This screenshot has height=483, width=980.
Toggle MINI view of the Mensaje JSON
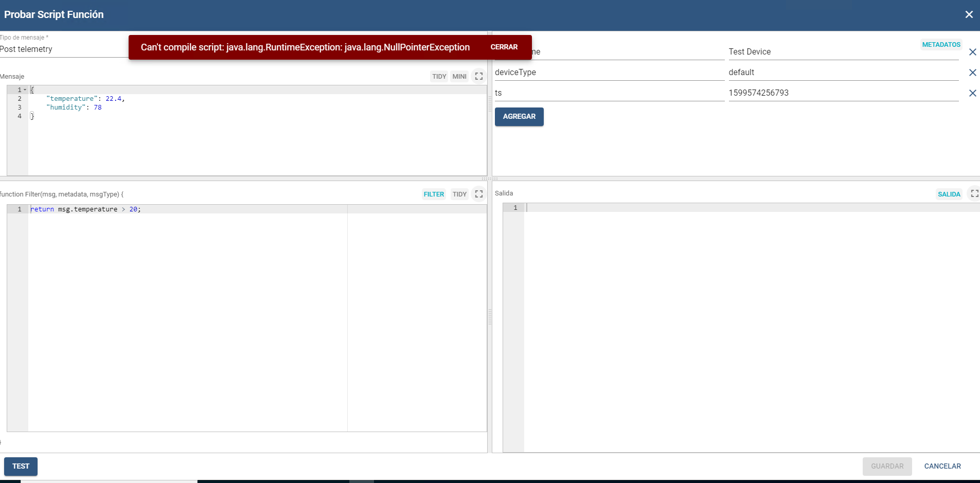459,76
